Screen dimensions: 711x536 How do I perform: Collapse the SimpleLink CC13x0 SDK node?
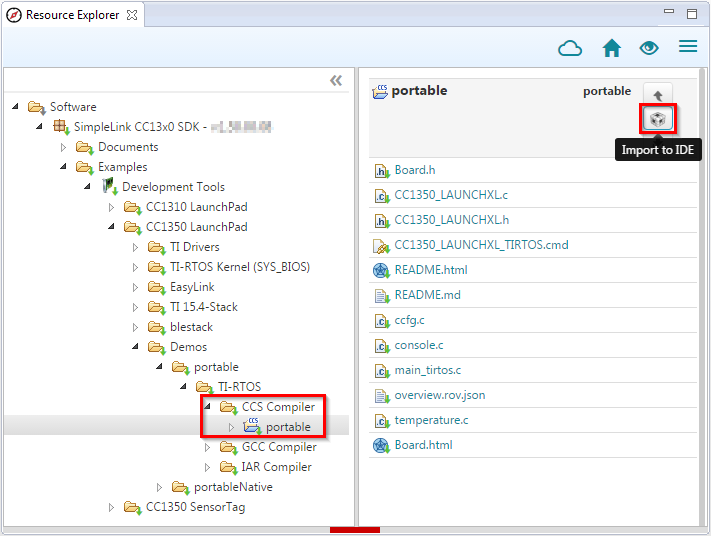pos(39,127)
